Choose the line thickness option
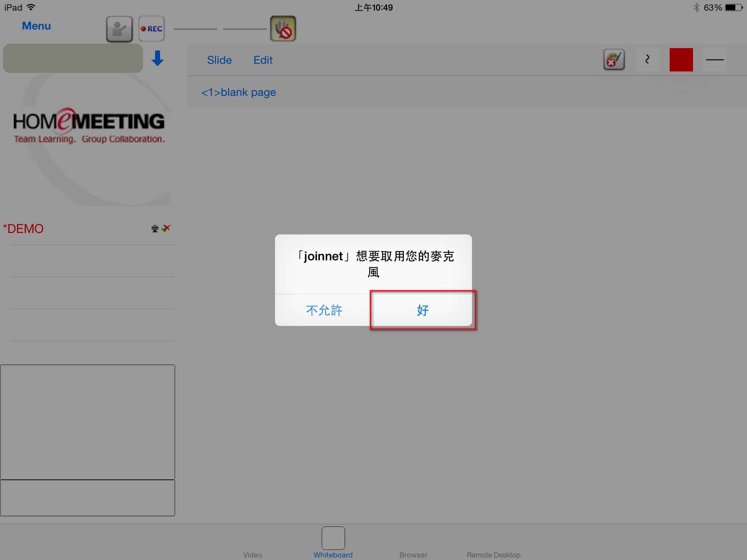 pyautogui.click(x=715, y=59)
